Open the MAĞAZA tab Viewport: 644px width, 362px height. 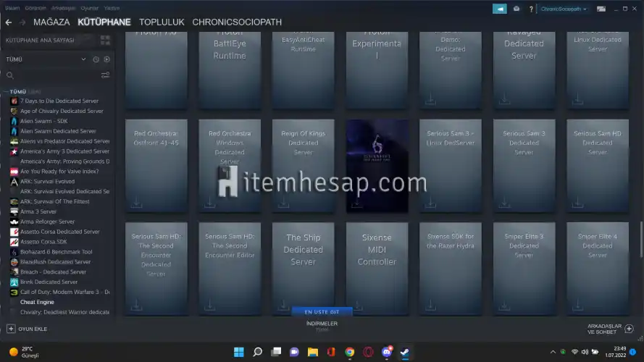tap(51, 22)
